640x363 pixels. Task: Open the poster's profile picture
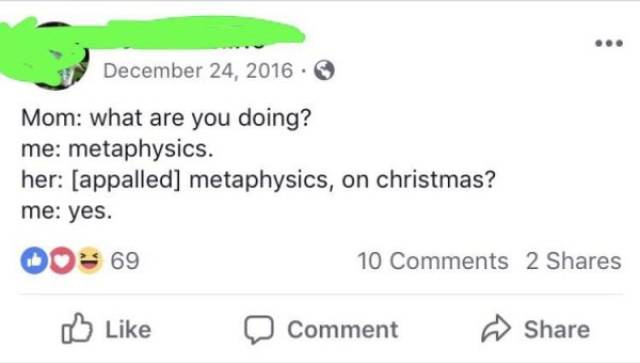click(55, 55)
